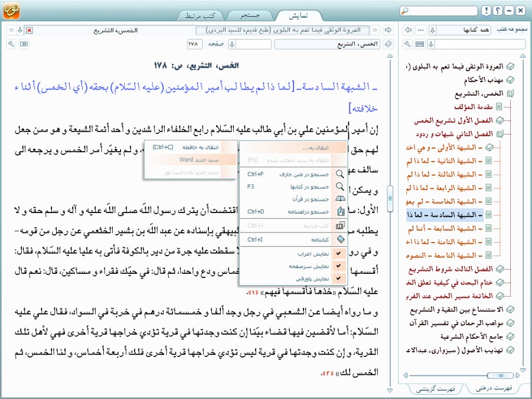Click footnote marker (۲) in the text
The width and height of the screenshot is (532, 399).
pos(328,373)
